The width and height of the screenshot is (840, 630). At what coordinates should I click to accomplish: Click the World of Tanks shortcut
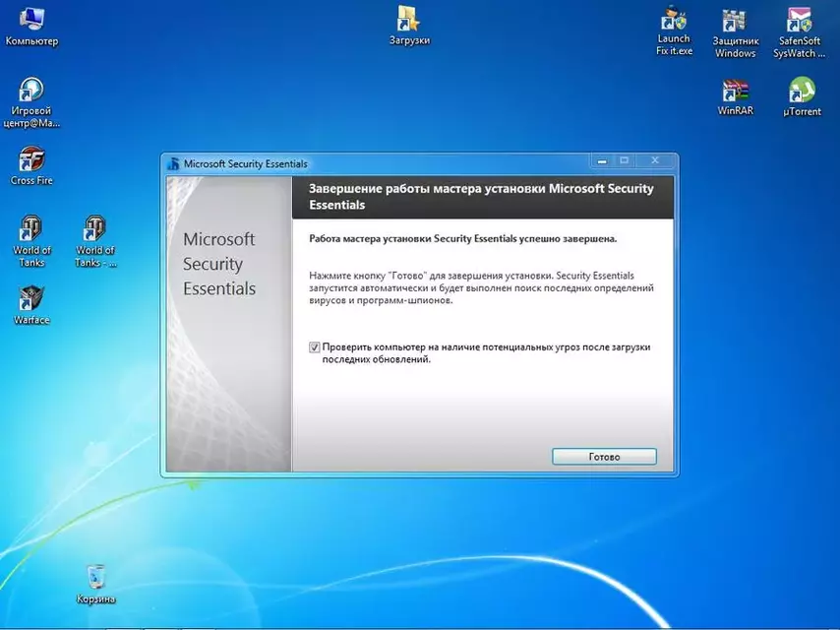(31, 241)
